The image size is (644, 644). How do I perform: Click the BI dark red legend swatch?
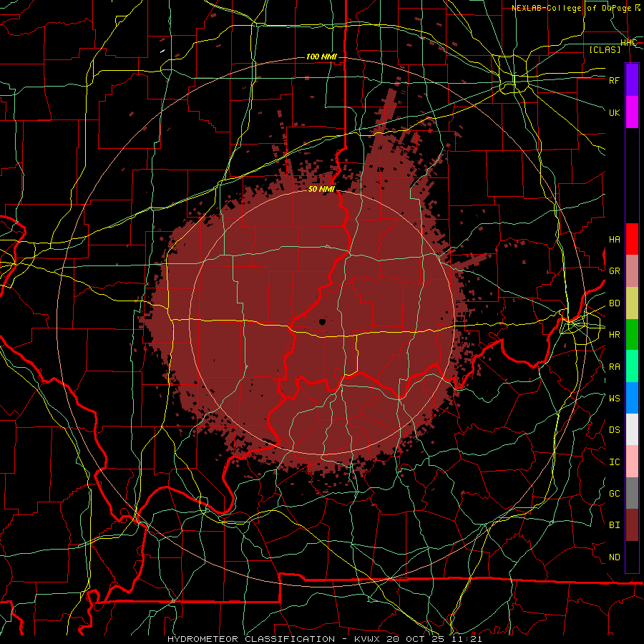(632, 525)
